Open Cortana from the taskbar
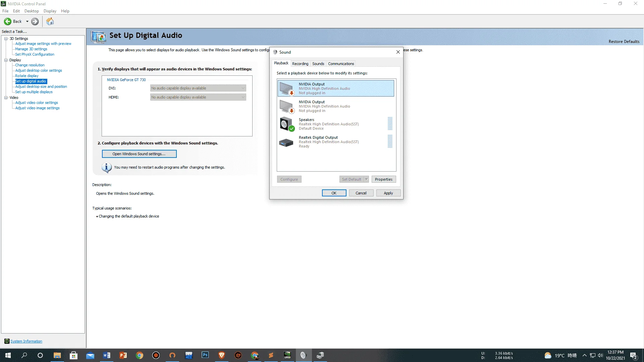The height and width of the screenshot is (362, 644). 40,355
